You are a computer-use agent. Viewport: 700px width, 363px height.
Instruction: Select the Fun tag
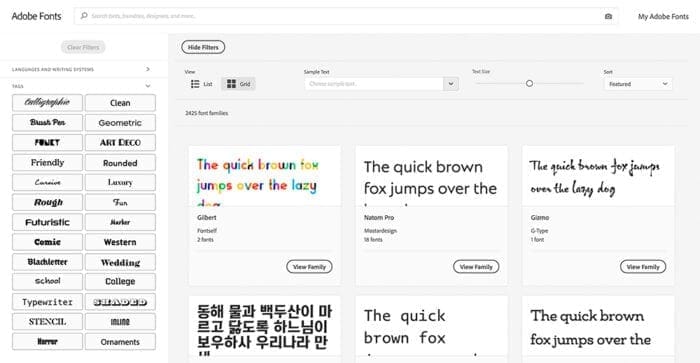tap(120, 202)
